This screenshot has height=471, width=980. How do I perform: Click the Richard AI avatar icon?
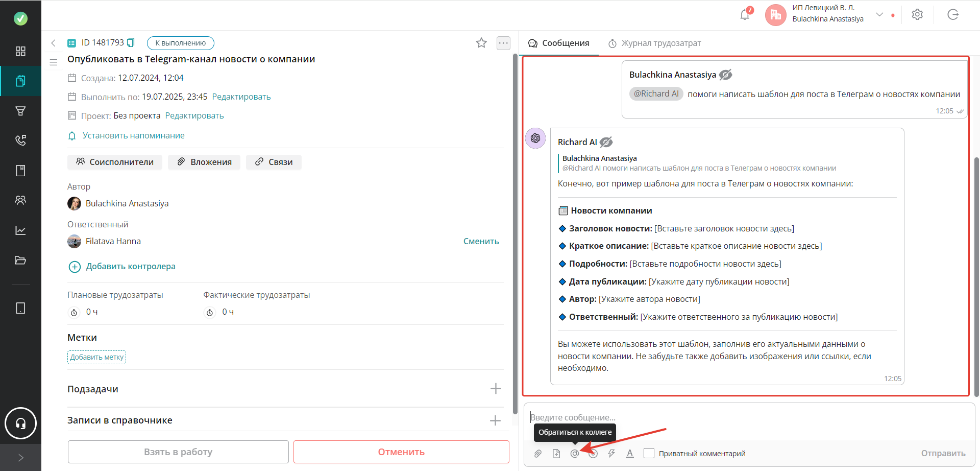[535, 138]
